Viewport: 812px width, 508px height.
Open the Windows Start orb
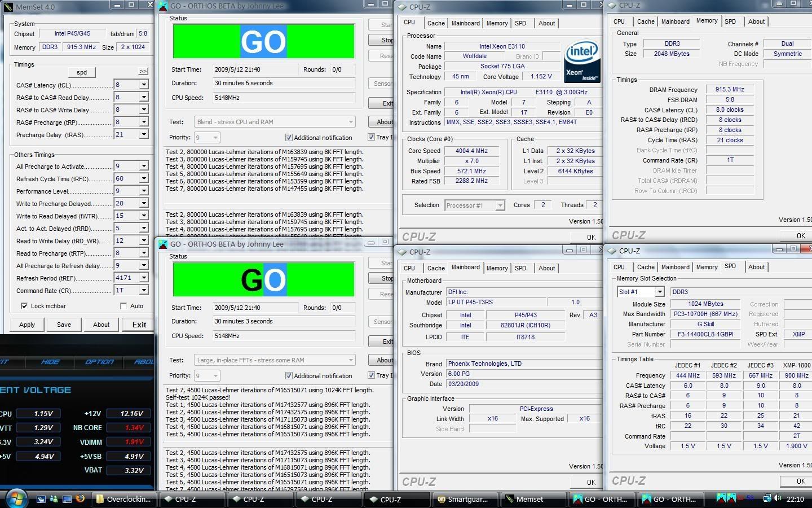tap(16, 498)
